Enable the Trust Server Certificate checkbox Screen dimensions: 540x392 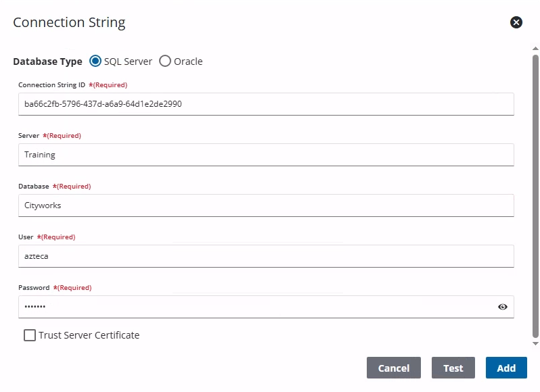click(30, 335)
